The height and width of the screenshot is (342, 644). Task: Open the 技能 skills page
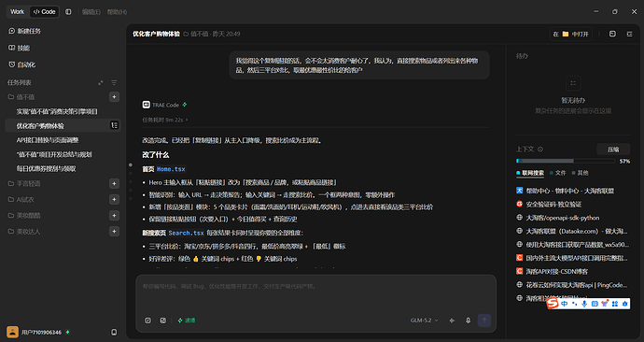(x=20, y=48)
